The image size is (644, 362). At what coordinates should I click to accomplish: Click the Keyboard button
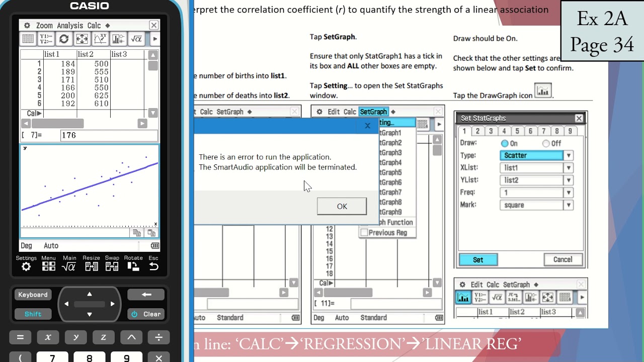coord(33,295)
